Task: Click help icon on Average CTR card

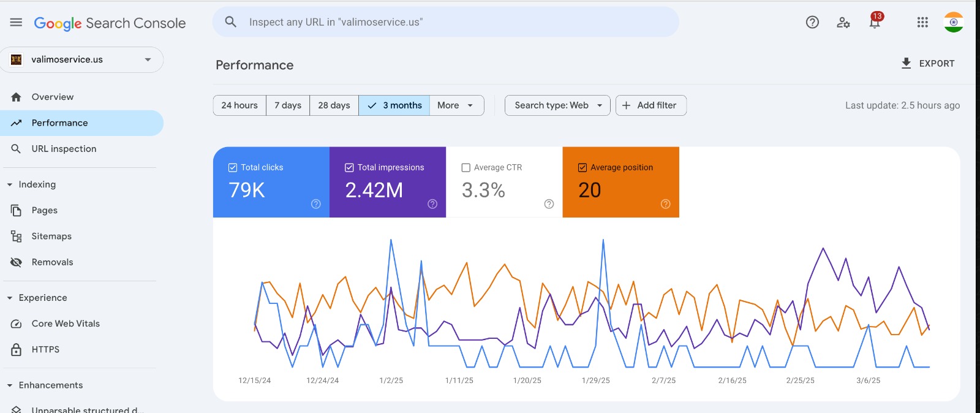Action: click(x=549, y=204)
